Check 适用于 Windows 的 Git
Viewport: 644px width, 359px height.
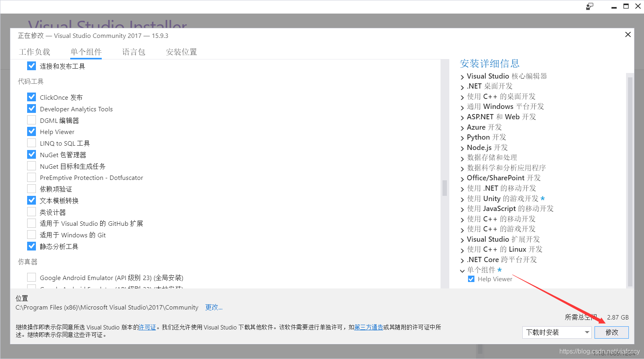[x=32, y=235]
